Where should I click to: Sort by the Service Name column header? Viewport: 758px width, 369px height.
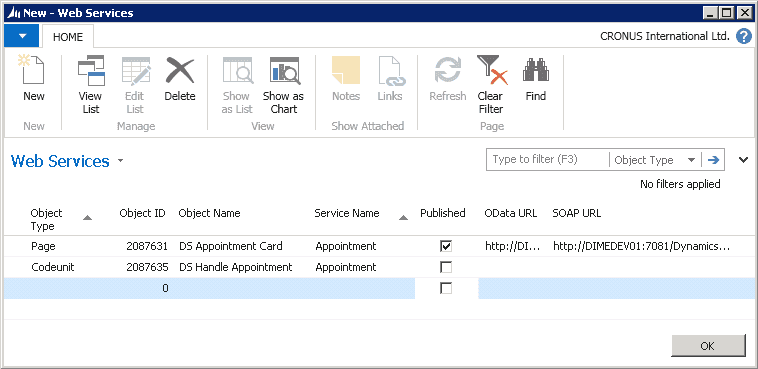tap(347, 213)
